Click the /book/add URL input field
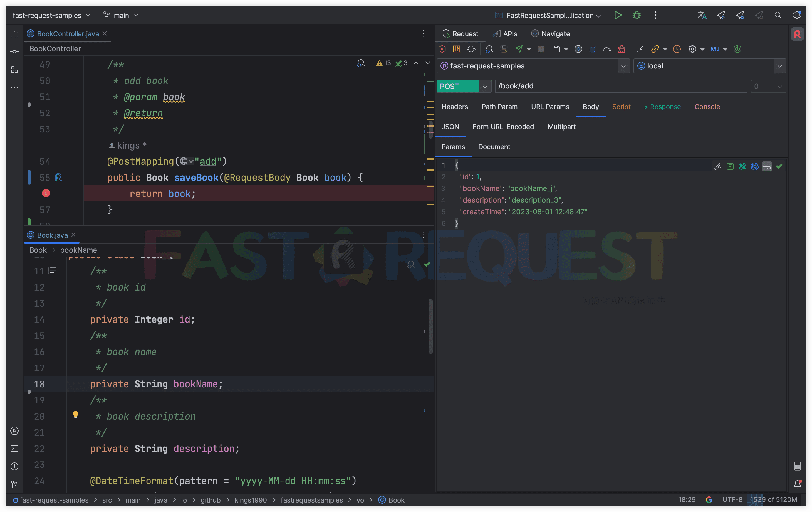The width and height of the screenshot is (812, 512). coord(620,87)
